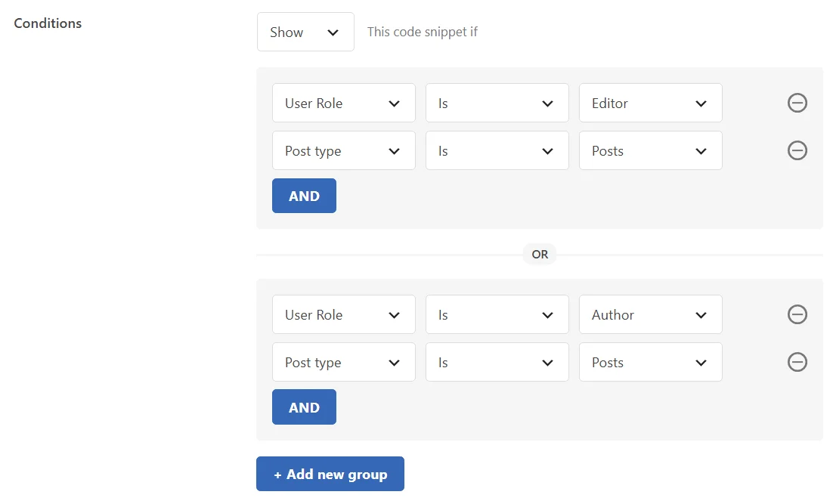Open the Posts value dropdown in first group
The height and width of the screenshot is (504, 833).
click(651, 151)
